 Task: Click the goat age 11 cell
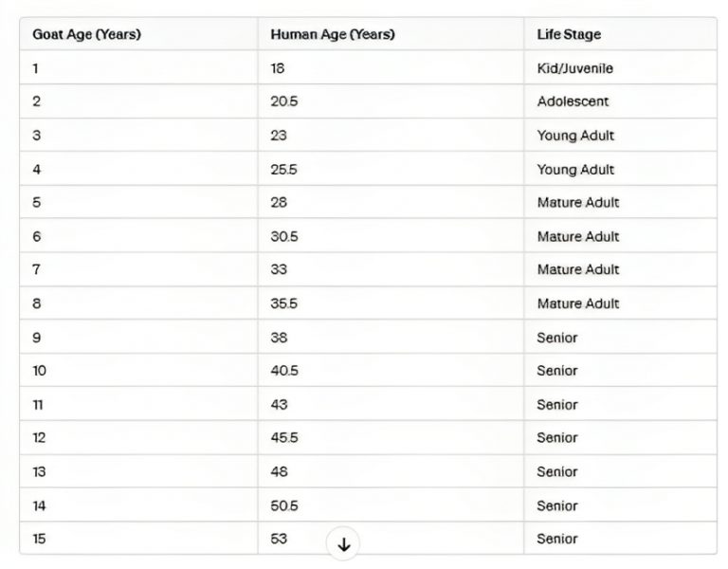click(x=138, y=404)
